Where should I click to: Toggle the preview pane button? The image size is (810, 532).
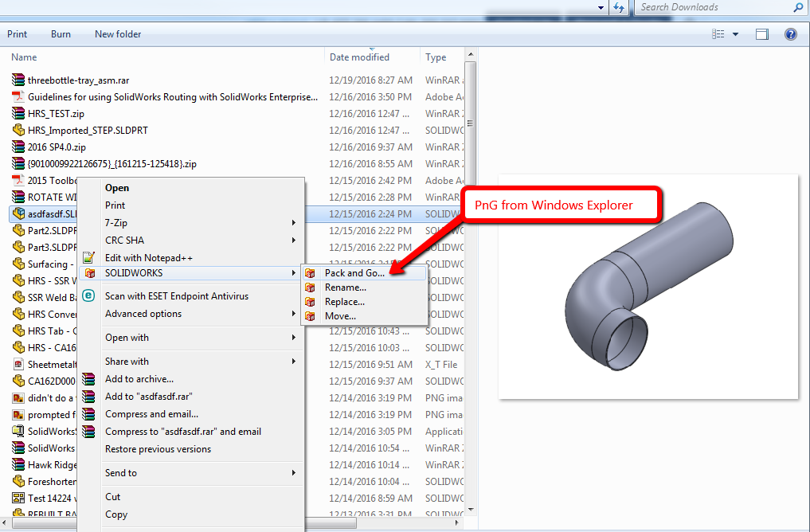tap(762, 34)
